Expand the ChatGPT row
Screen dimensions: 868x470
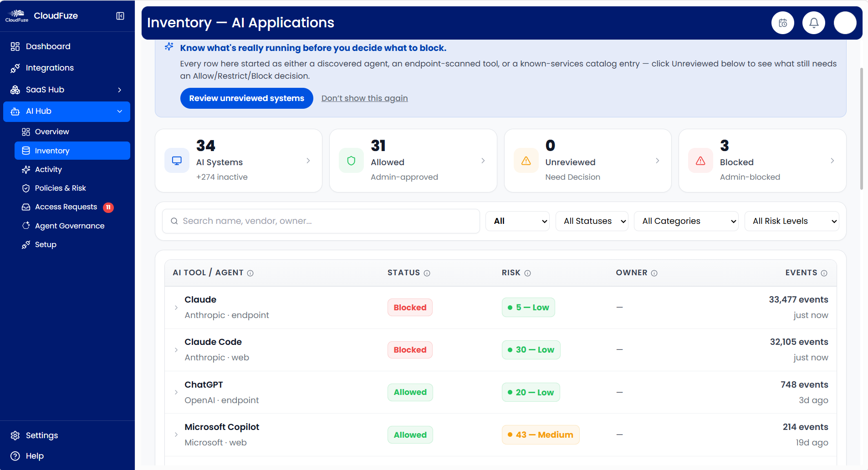(176, 392)
